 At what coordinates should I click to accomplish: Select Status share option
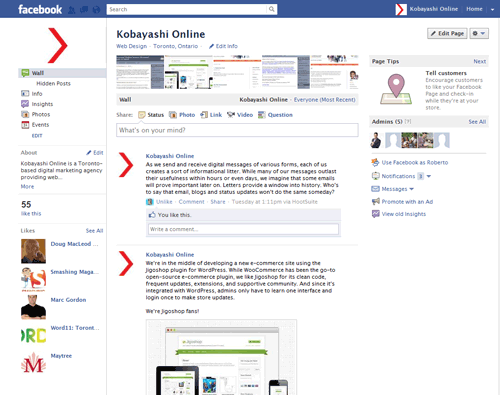coord(151,115)
